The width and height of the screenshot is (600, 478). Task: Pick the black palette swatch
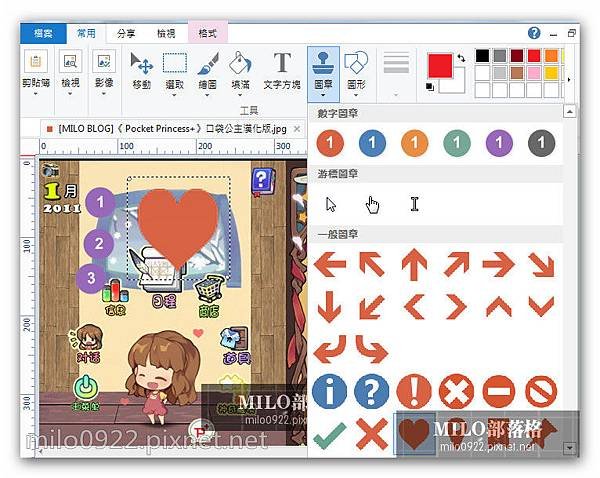click(483, 56)
